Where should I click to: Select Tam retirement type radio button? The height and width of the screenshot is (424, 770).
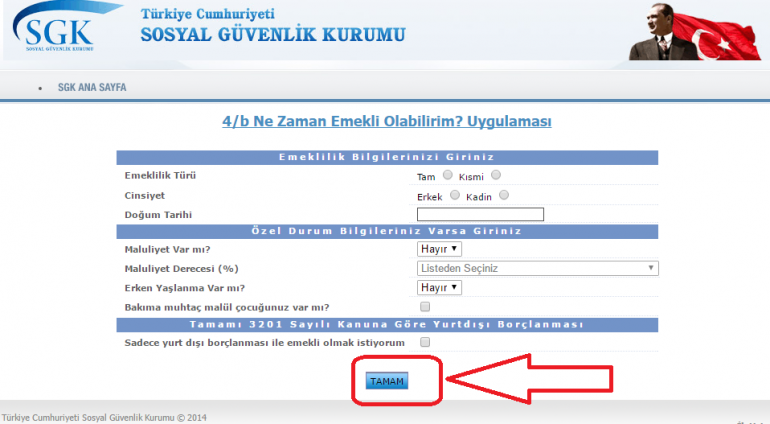pyautogui.click(x=447, y=175)
